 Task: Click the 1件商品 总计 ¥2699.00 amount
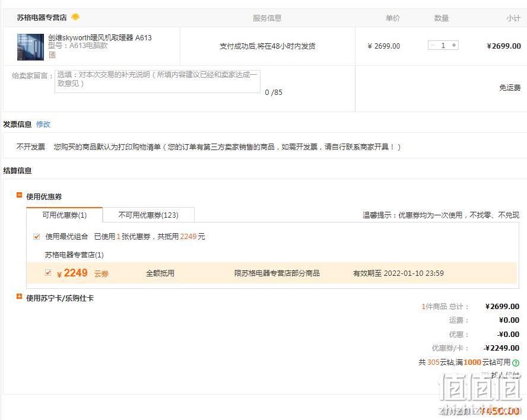pos(502,307)
